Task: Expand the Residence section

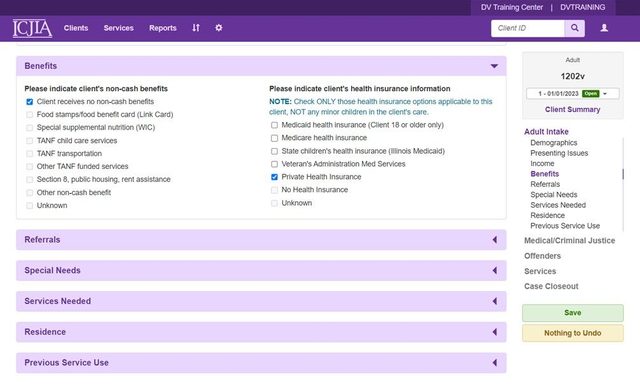Action: coord(261,332)
